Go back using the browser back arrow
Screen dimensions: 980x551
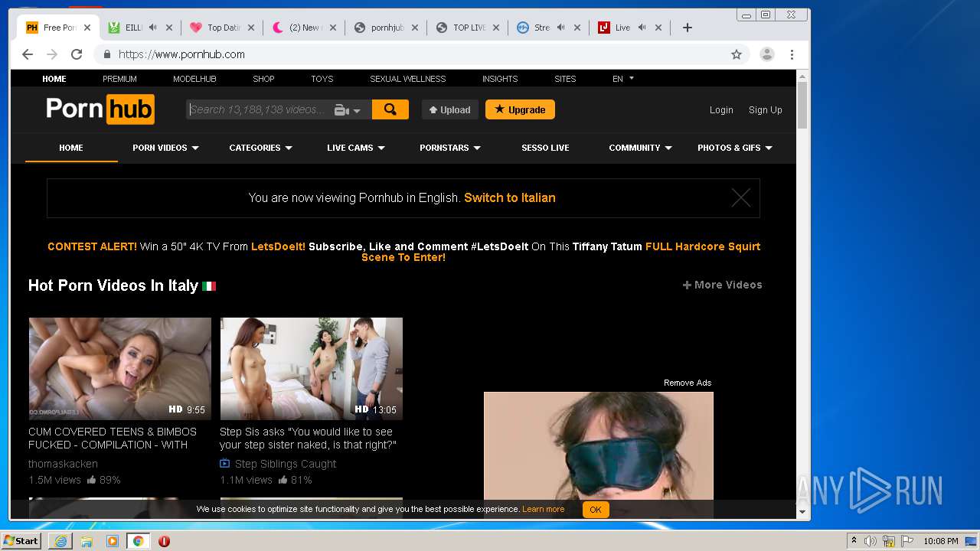click(28, 54)
